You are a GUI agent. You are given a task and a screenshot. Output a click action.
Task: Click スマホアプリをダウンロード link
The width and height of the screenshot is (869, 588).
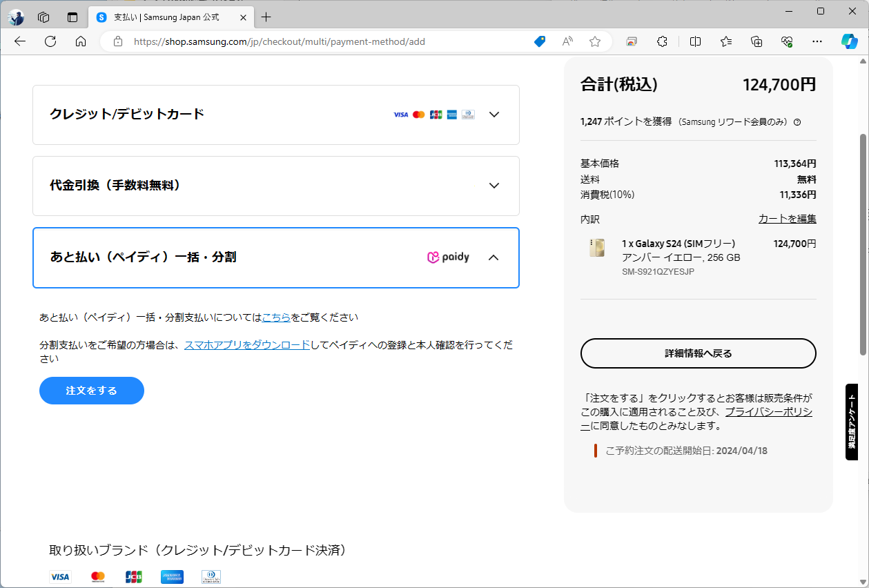247,344
